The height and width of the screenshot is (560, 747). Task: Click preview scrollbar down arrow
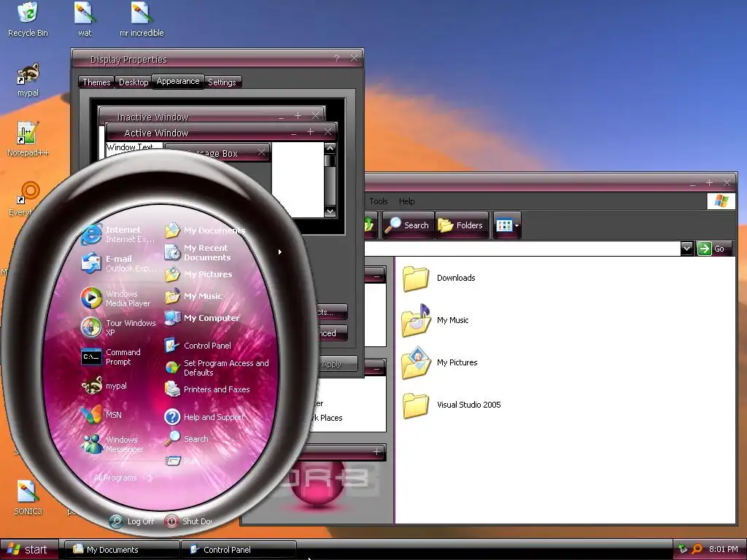[330, 211]
